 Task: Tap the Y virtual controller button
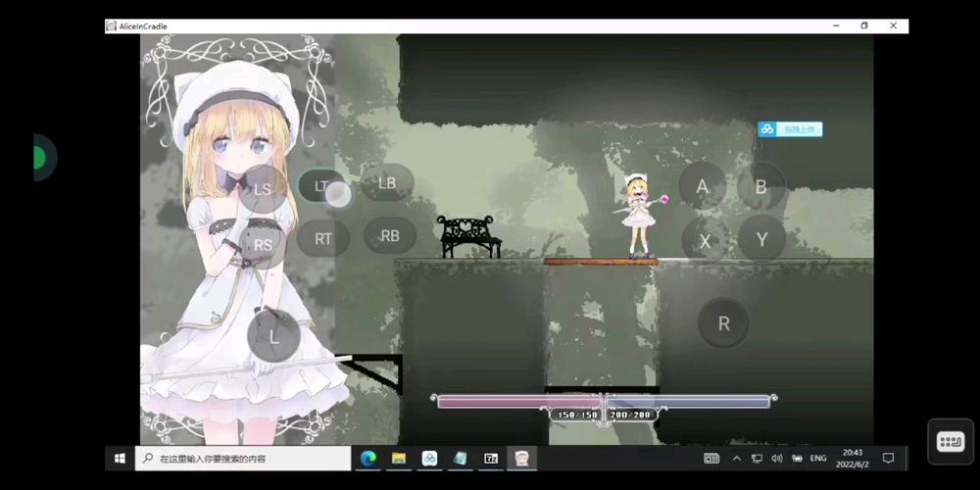coord(761,238)
